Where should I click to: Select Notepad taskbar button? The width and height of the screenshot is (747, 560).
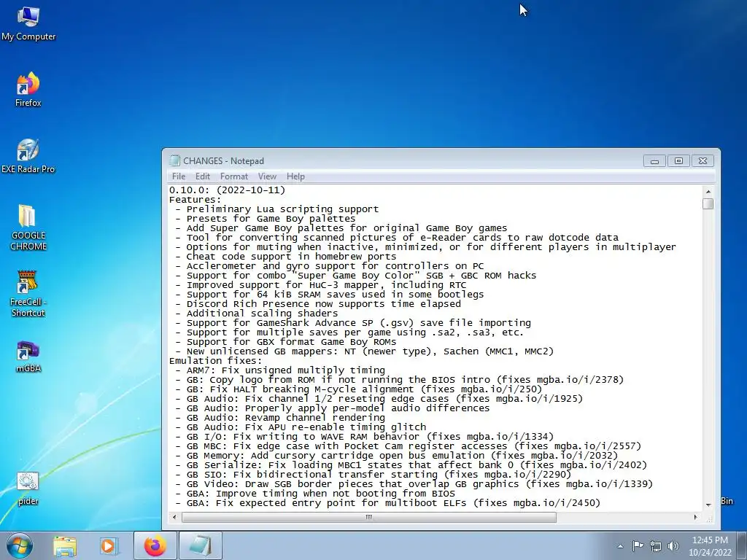[x=200, y=545]
